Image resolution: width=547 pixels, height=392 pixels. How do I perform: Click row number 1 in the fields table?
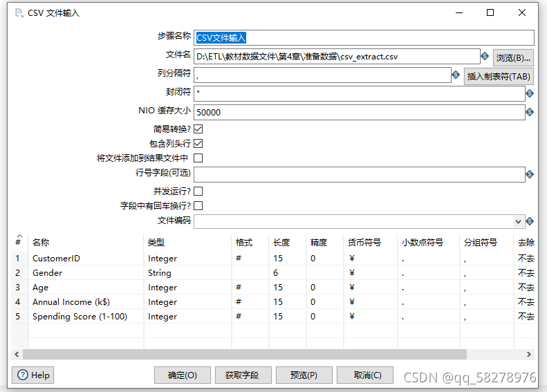tap(19, 259)
